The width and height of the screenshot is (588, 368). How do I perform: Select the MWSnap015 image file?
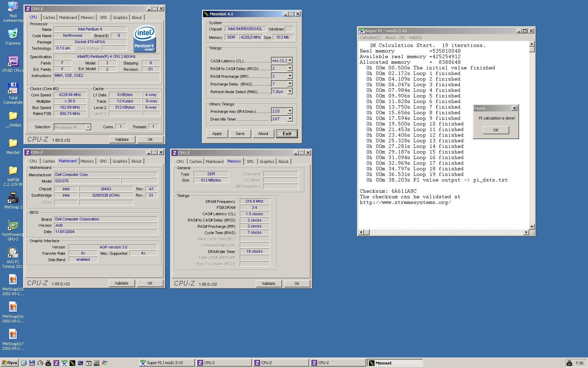coord(13,285)
